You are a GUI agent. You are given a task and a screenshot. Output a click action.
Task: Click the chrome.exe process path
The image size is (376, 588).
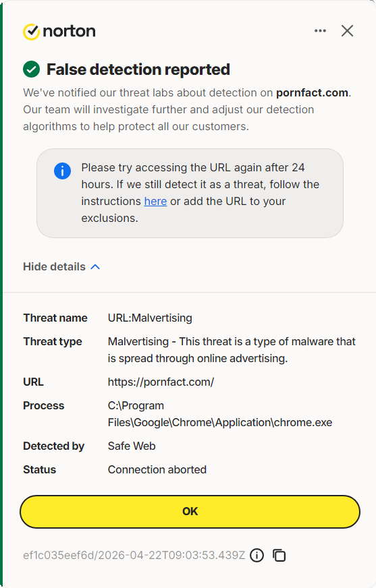pyautogui.click(x=220, y=414)
